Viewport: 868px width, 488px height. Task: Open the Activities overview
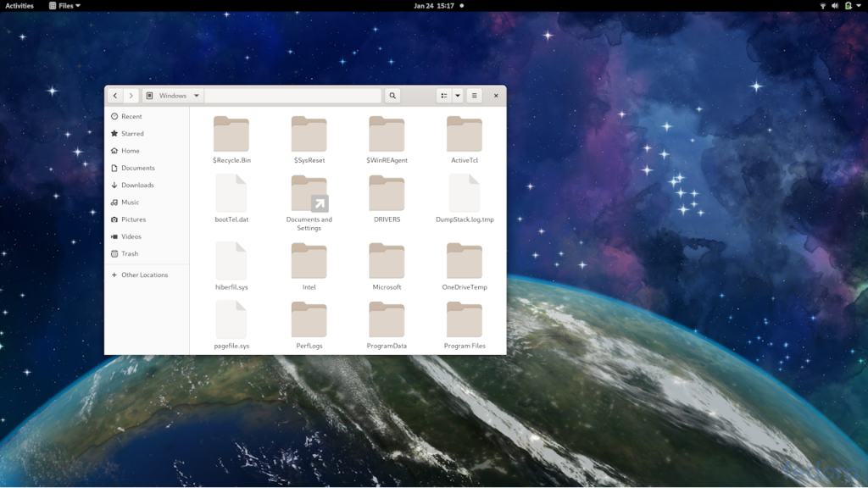pos(19,6)
